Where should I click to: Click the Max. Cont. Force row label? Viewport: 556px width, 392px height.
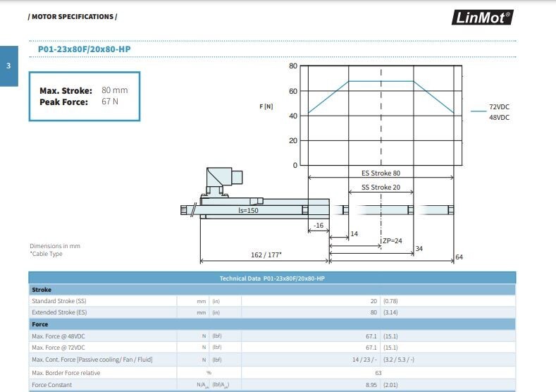92,360
